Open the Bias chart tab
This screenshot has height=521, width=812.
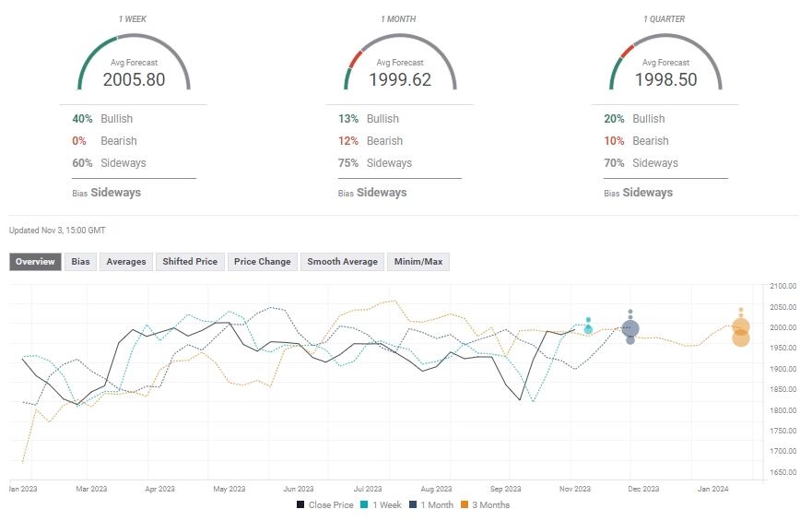[81, 262]
